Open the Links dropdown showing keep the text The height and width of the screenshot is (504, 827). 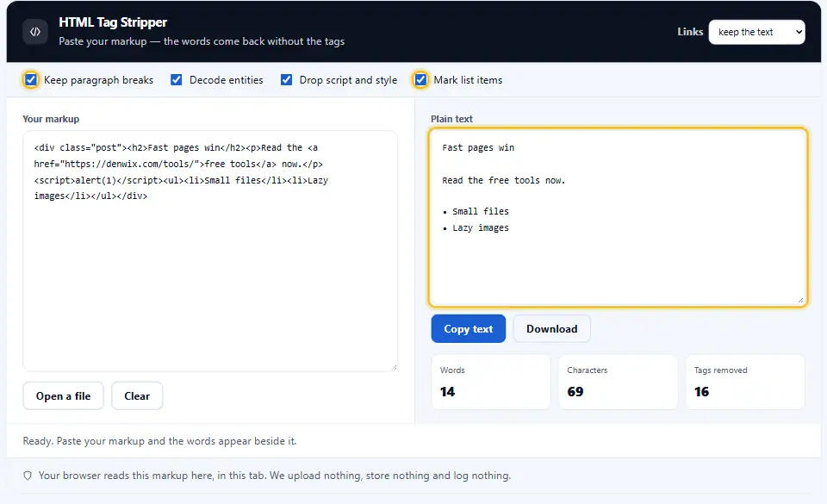(757, 32)
